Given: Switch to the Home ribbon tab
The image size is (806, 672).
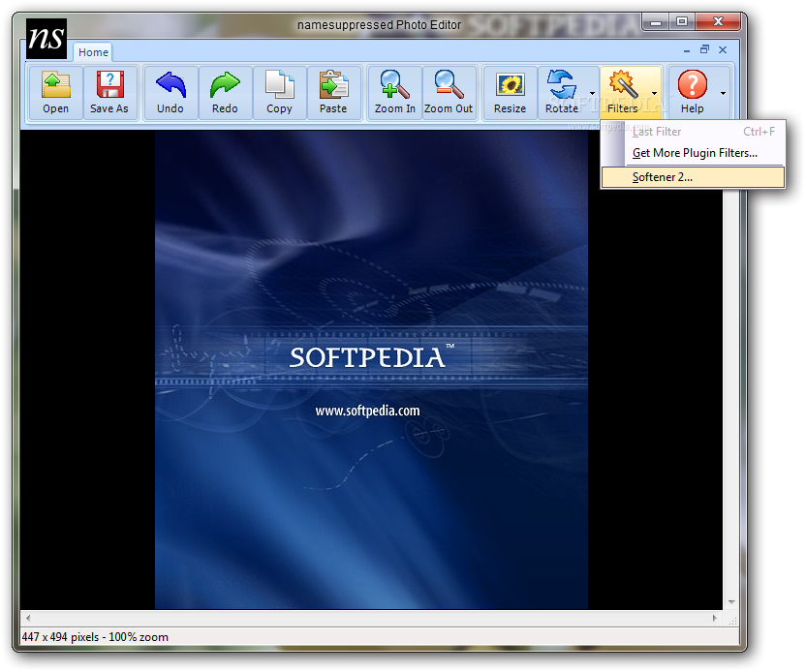Looking at the screenshot, I should [93, 52].
